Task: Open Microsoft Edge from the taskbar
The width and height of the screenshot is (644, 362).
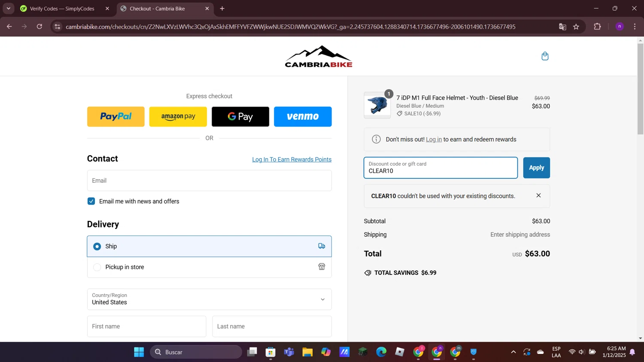Action: coord(381,352)
